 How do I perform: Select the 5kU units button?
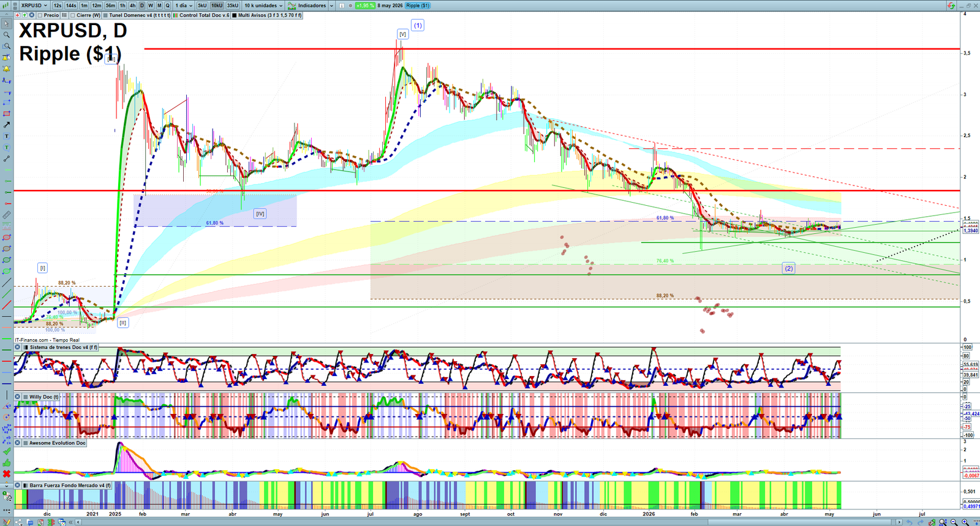pos(202,6)
